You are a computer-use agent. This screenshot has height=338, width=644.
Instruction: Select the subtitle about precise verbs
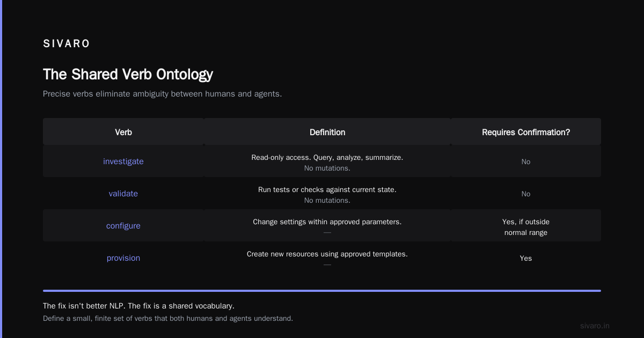tap(162, 94)
